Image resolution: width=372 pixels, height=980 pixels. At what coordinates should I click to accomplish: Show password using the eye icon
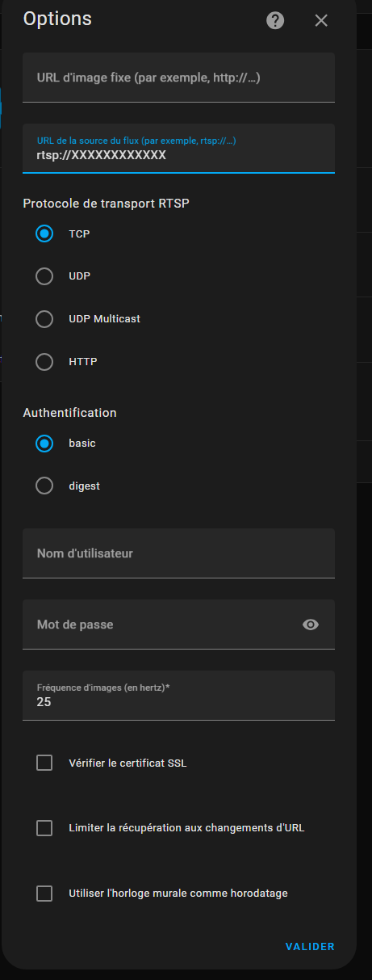311,625
